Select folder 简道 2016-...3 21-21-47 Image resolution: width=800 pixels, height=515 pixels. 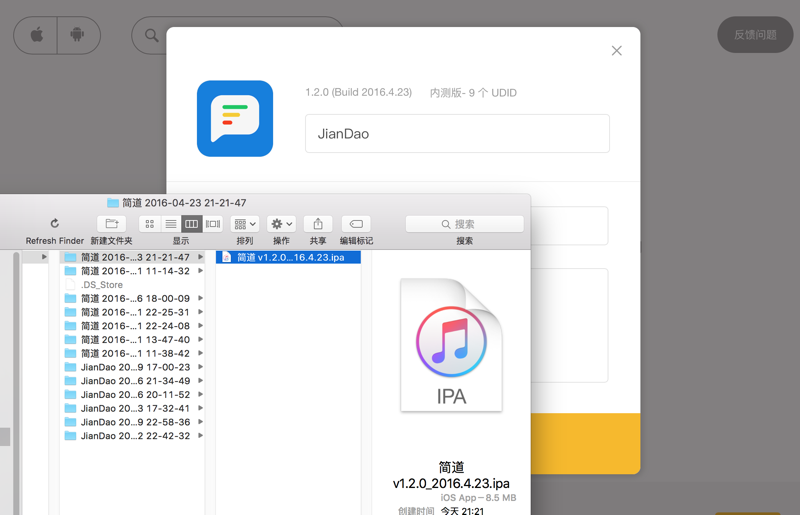coord(132,257)
